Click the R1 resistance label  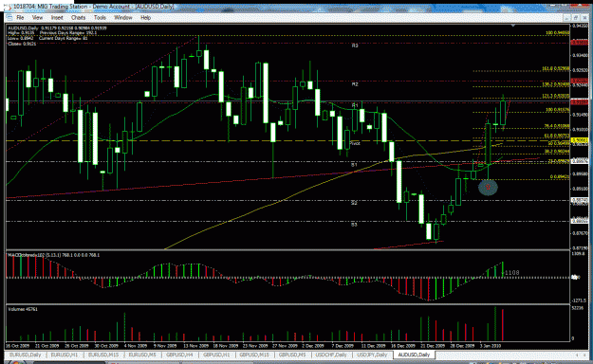click(355, 104)
